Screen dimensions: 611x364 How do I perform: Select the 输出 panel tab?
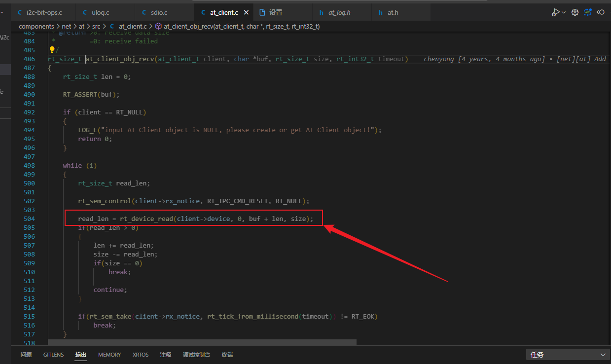(81, 355)
